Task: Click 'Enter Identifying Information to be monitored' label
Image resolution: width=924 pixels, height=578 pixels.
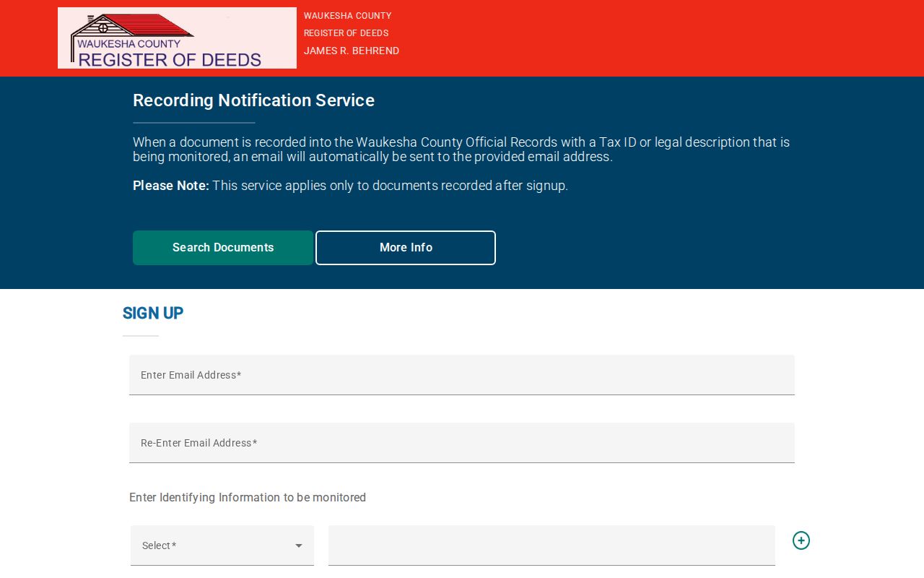Action: [x=248, y=498]
